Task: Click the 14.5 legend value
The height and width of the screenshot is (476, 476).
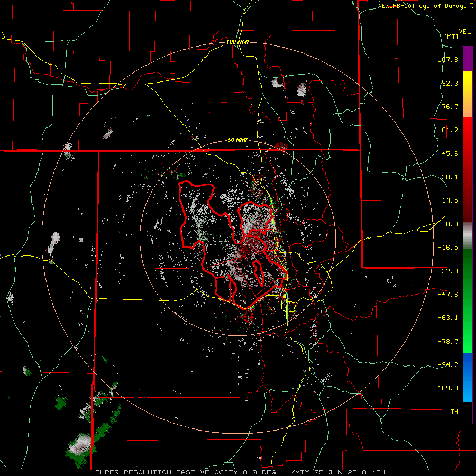Action: (450, 200)
